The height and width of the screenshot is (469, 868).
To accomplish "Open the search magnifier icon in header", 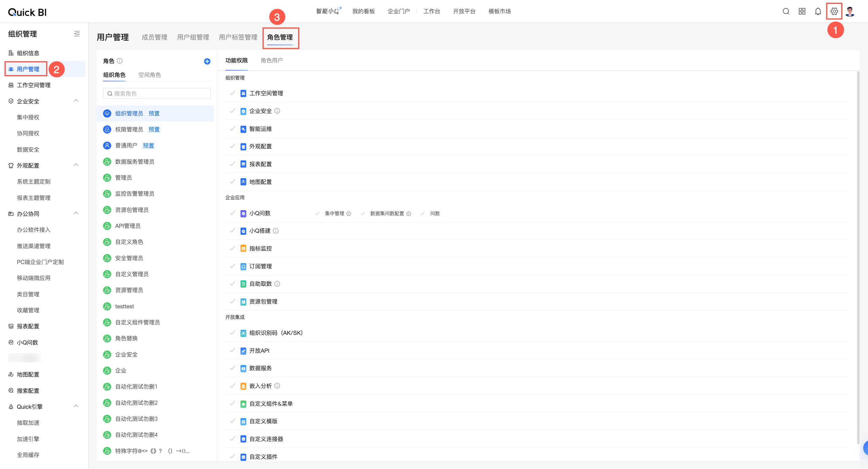I will 786,11.
